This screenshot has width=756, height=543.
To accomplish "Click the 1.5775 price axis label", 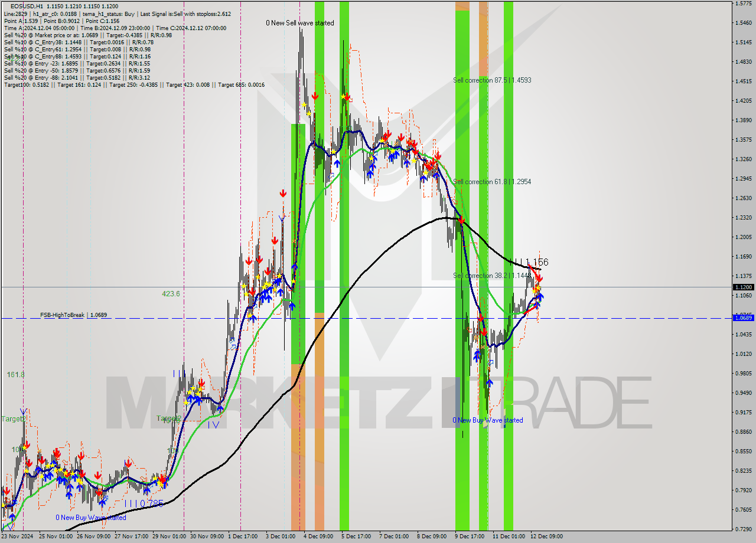I will tap(743, 4).
